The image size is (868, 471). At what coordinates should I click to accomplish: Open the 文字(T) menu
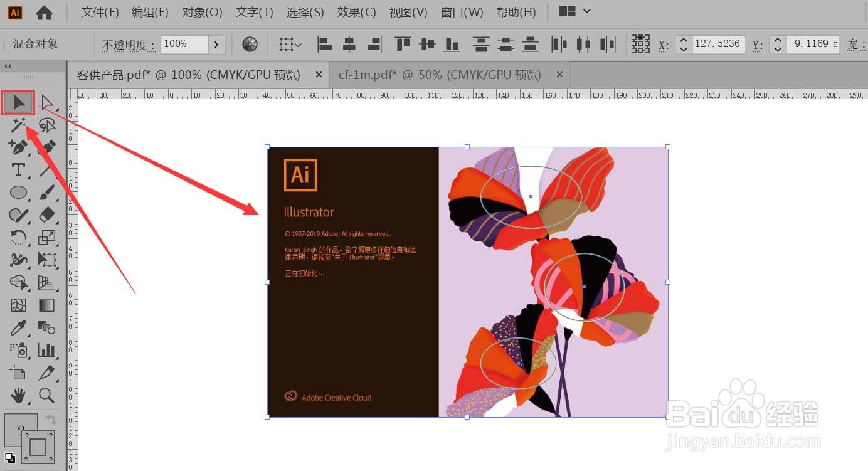point(255,12)
